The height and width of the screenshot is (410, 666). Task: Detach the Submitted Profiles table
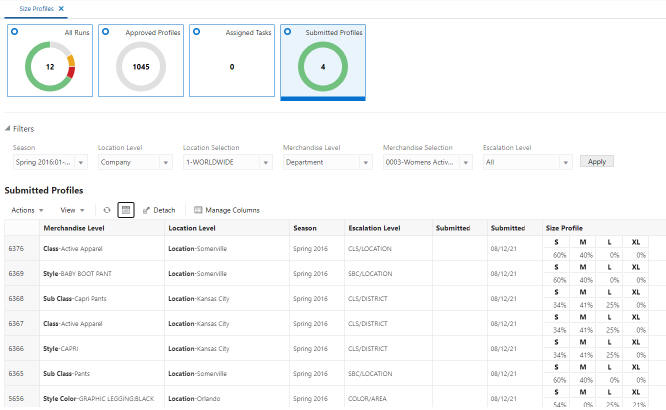pos(159,210)
